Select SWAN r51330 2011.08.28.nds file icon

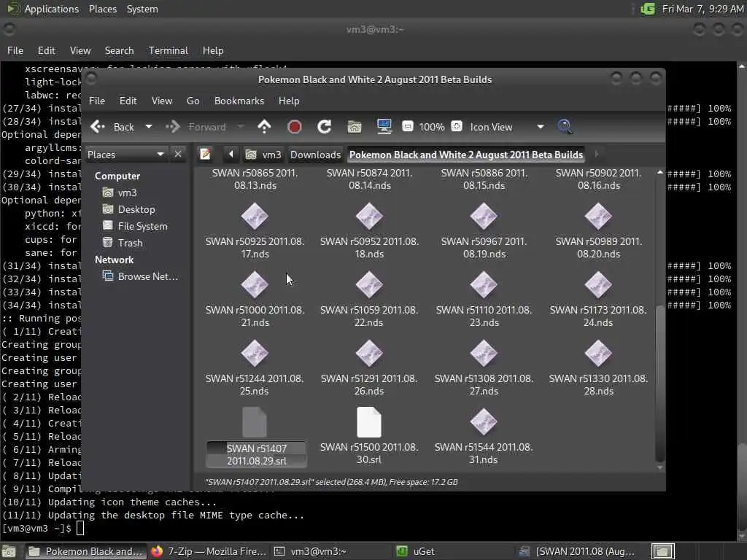tap(598, 354)
